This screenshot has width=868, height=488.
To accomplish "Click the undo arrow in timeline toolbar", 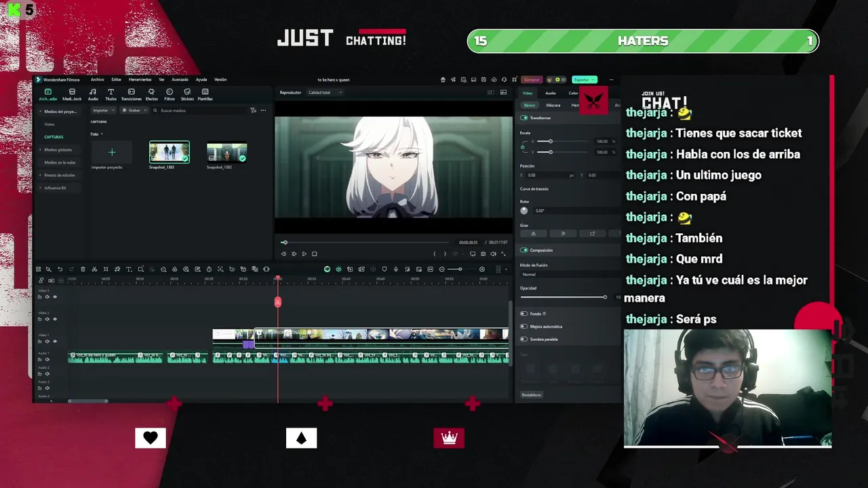I will tap(60, 269).
